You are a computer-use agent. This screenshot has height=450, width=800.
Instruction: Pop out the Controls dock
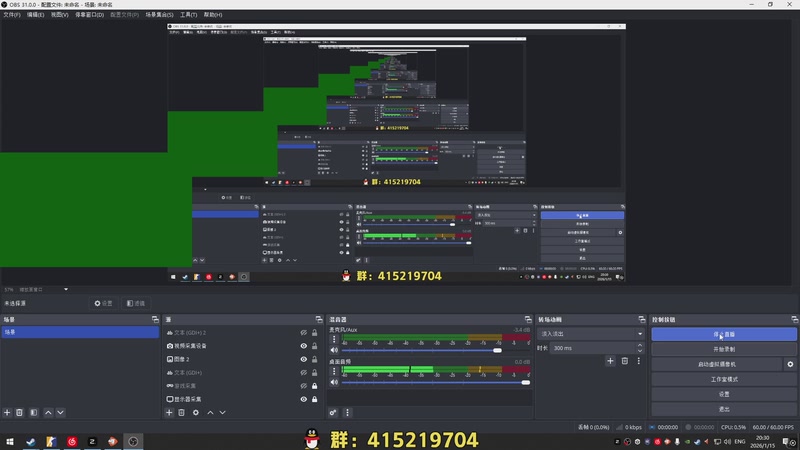coord(795,319)
